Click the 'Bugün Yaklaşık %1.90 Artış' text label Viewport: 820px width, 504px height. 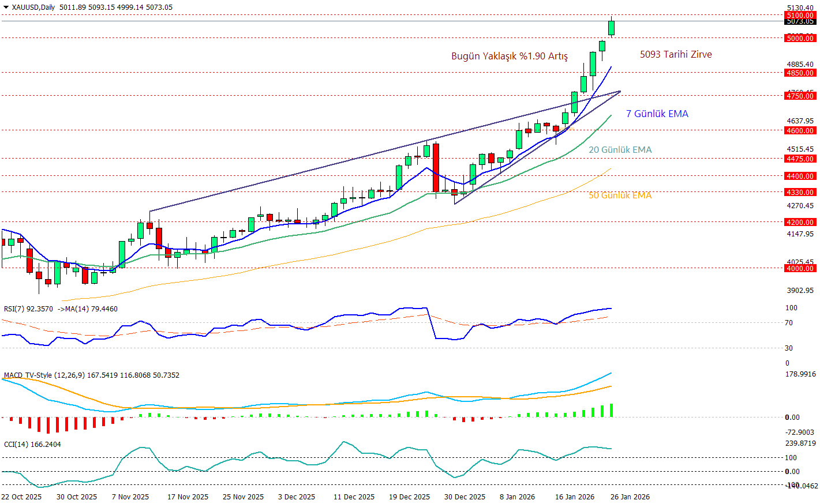click(509, 56)
